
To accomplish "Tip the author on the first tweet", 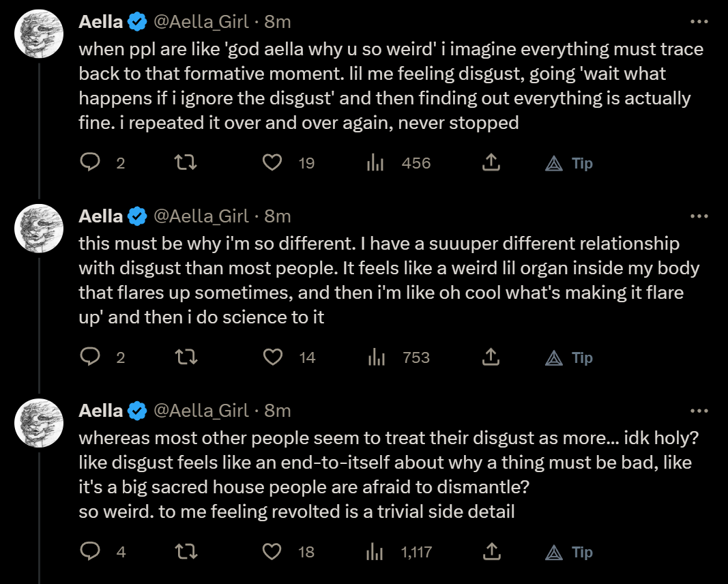I will pos(569,164).
